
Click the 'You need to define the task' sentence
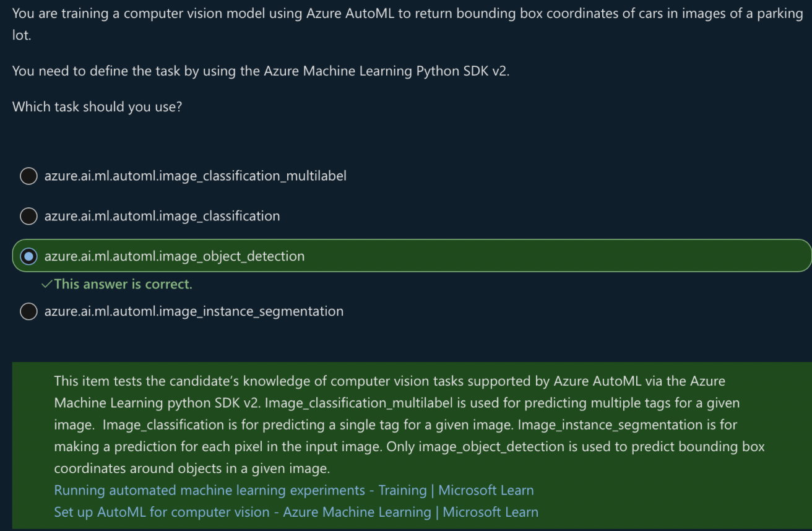click(261, 71)
